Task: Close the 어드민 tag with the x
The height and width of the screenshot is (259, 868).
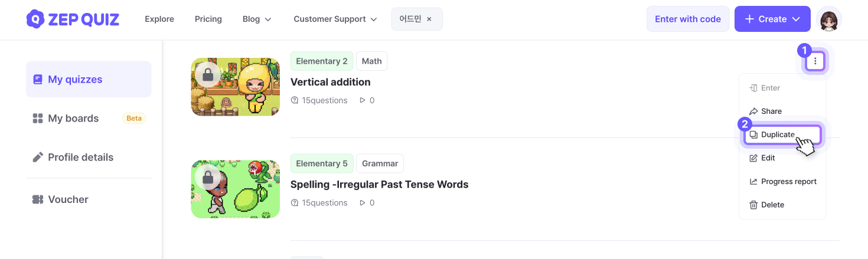Action: click(x=429, y=19)
